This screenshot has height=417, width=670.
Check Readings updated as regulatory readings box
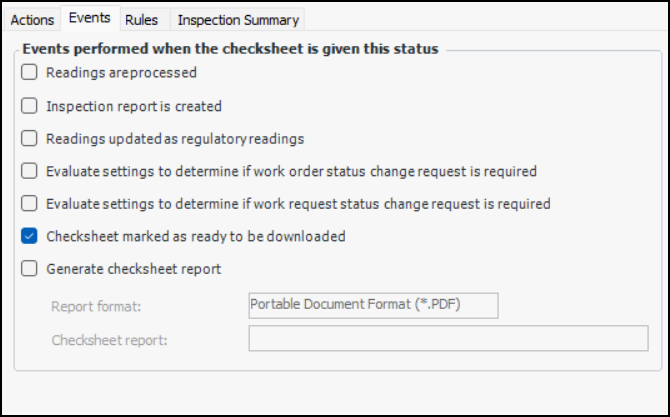(x=29, y=139)
